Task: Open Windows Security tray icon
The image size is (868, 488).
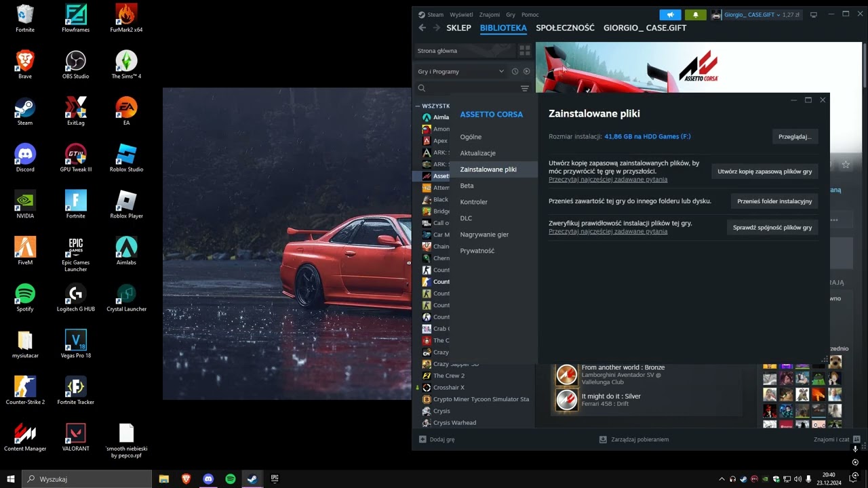Action: coord(776,479)
